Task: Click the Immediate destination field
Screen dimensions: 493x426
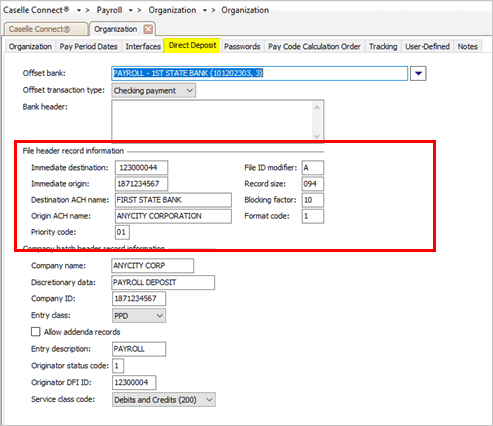Action: [x=141, y=168]
